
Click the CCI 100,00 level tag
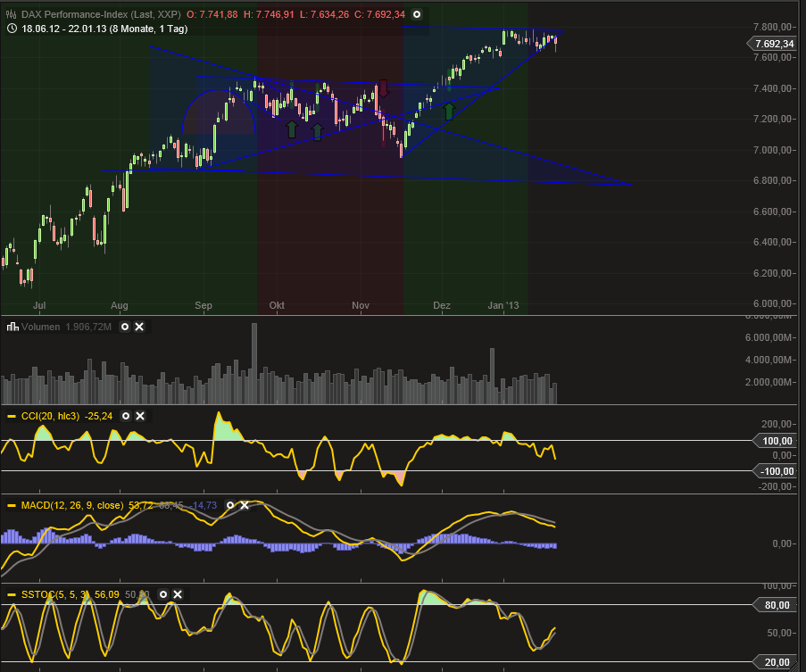[x=775, y=441]
